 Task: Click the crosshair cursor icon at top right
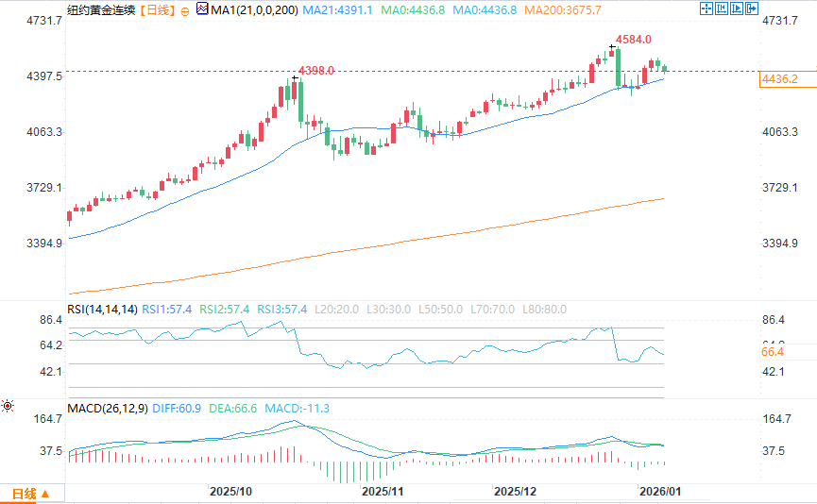pyautogui.click(x=706, y=8)
